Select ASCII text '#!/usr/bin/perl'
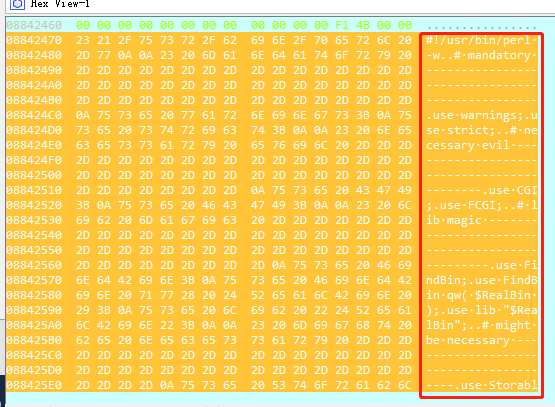Viewport: 555px width, 407px height. pyautogui.click(x=478, y=40)
